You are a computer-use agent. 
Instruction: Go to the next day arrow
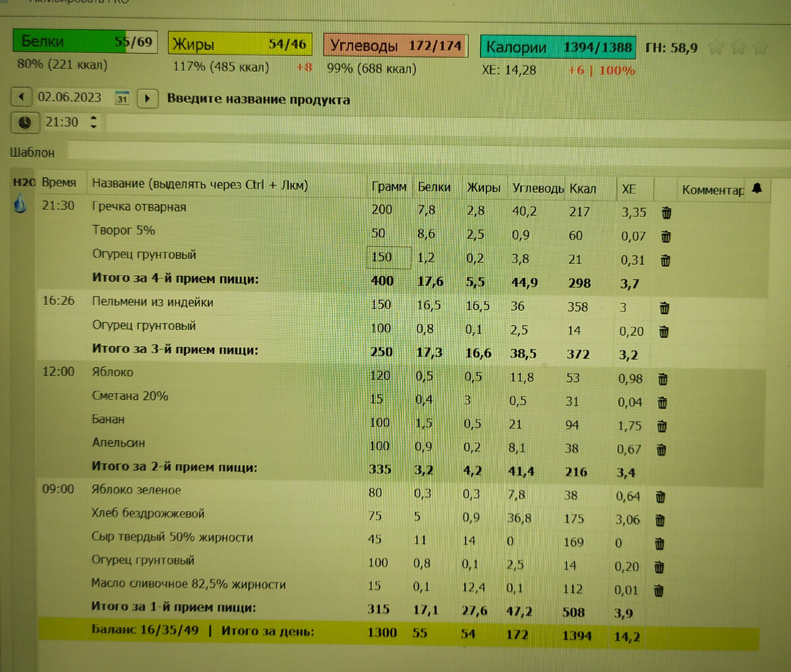pos(148,99)
